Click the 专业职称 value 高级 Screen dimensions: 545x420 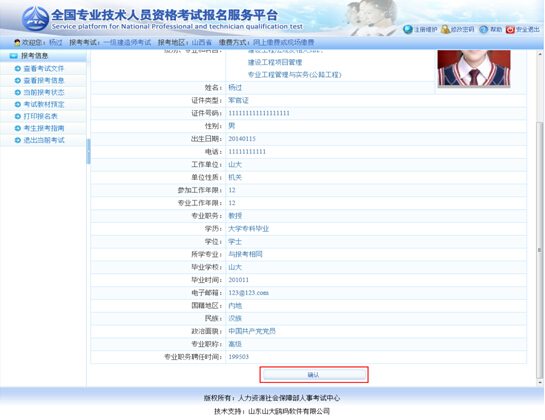[x=235, y=344]
